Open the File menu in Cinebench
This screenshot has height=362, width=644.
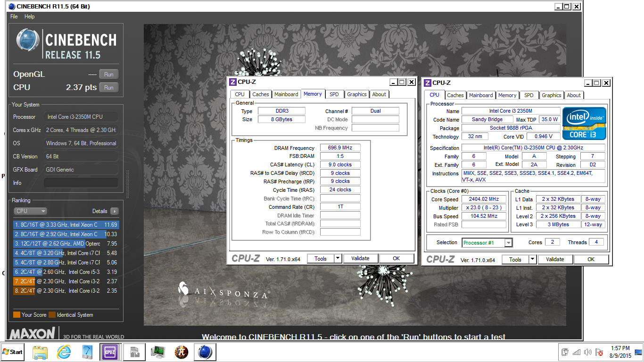(x=14, y=16)
